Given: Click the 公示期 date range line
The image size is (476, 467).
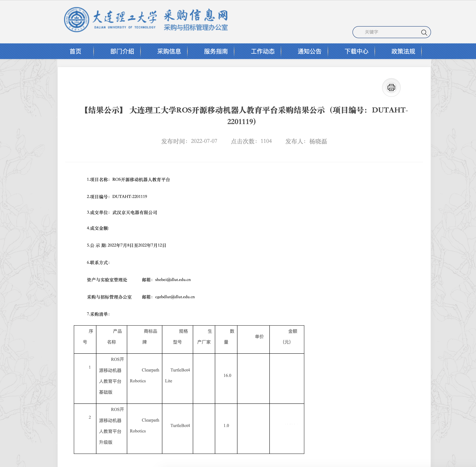Looking at the screenshot, I should click(126, 245).
